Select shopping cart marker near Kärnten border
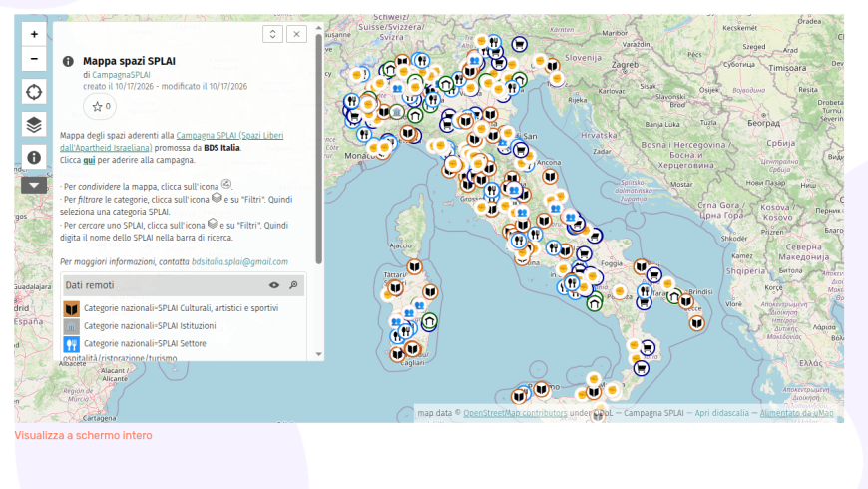868x489 pixels. [519, 44]
